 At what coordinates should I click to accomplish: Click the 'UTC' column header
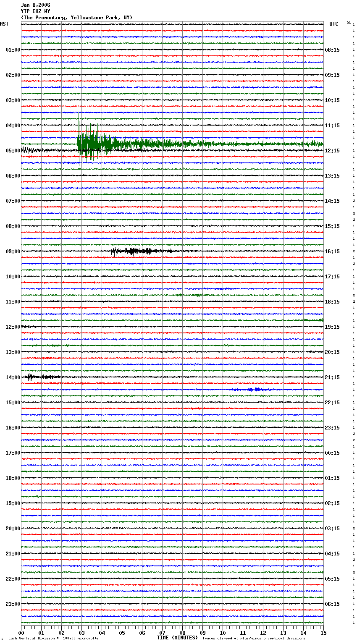[334, 24]
